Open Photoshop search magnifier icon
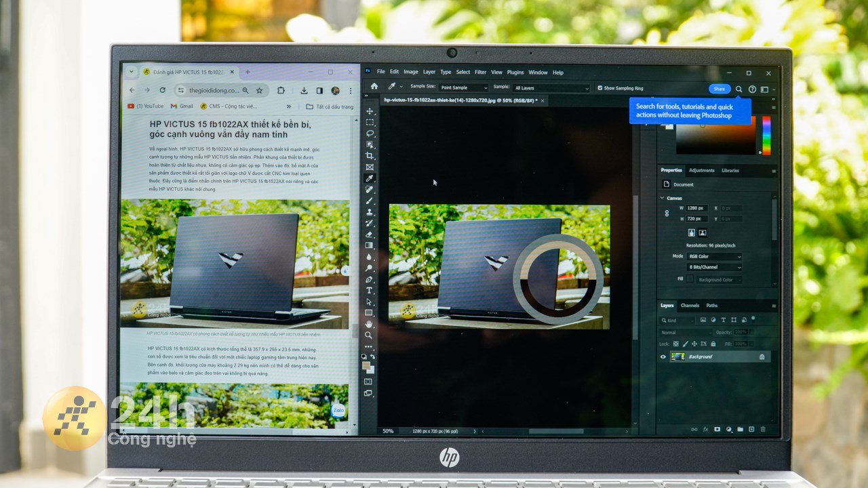Viewport: 868px width, 488px height. (739, 89)
